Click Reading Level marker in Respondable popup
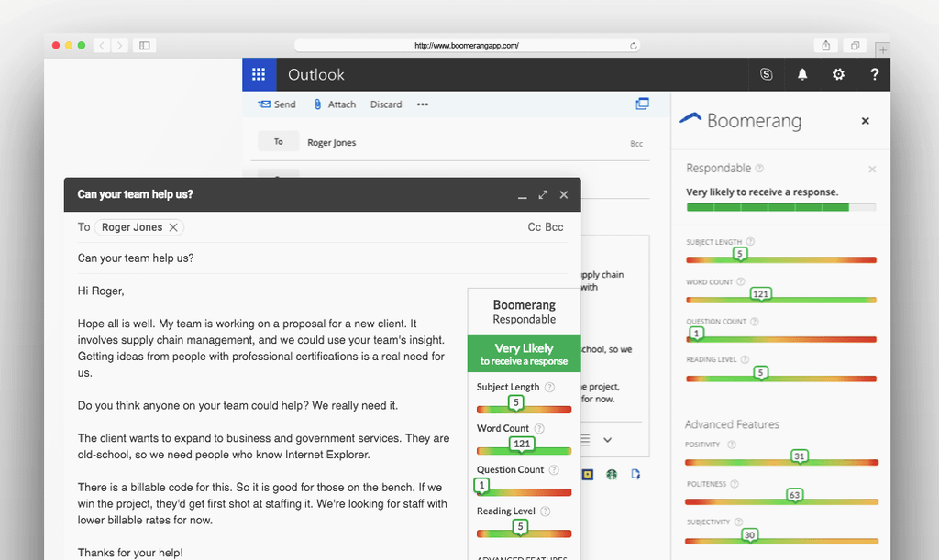The image size is (939, 560). [x=520, y=526]
